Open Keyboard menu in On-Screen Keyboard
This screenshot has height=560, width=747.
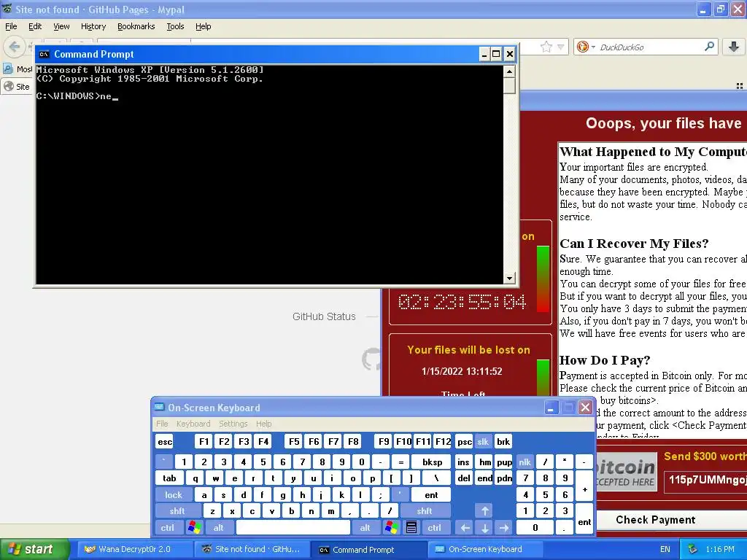193,424
